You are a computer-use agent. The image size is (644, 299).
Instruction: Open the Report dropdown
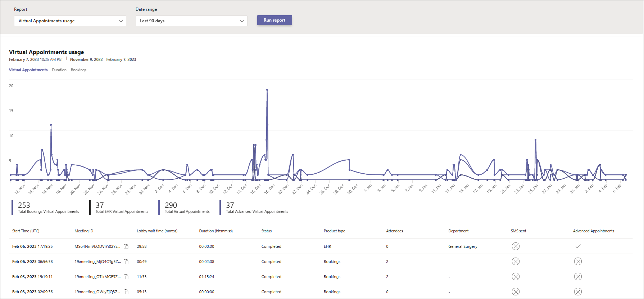coord(70,21)
